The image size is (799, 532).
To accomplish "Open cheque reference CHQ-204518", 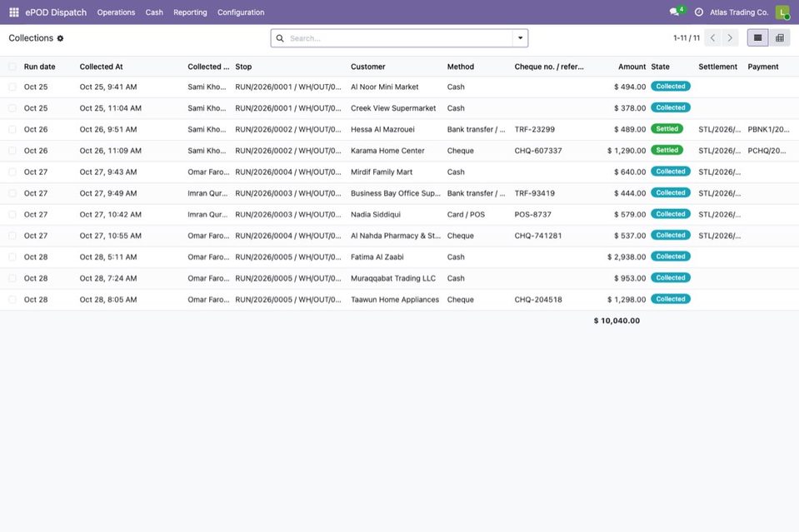I will 538,300.
